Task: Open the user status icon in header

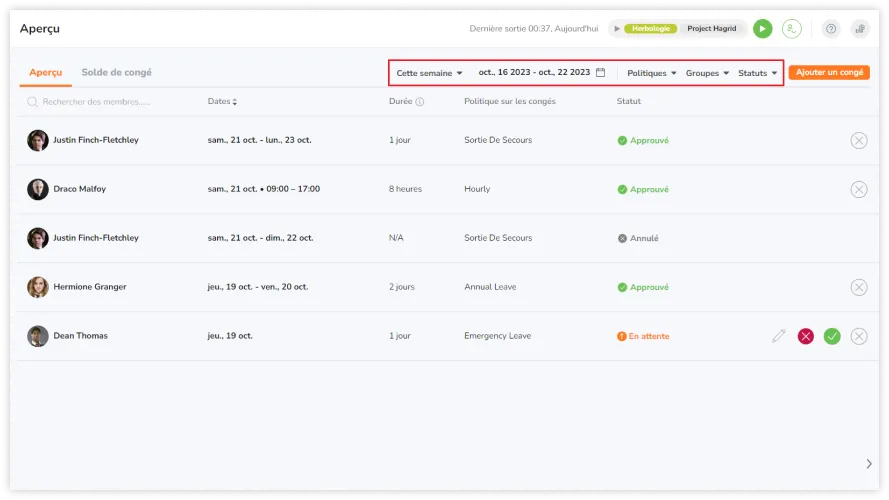Action: 792,29
